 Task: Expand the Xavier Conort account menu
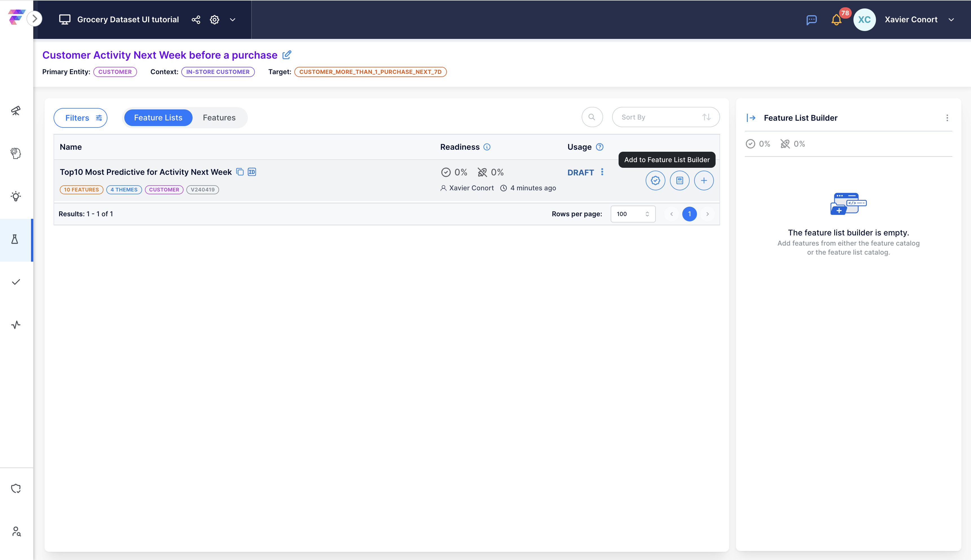click(x=951, y=20)
